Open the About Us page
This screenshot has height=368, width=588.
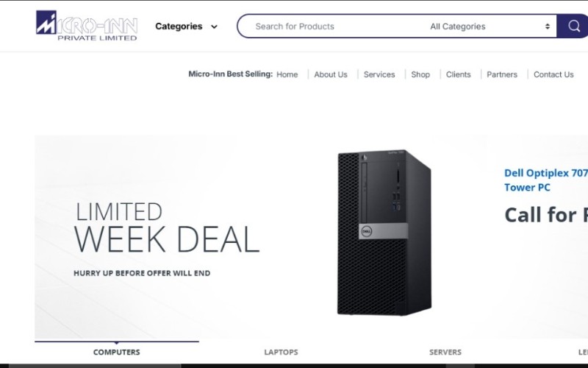click(330, 74)
